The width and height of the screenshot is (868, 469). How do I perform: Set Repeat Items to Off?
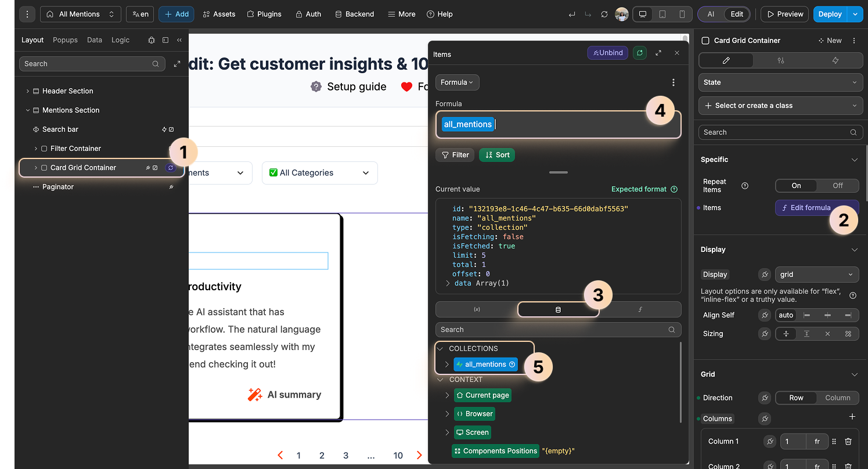(838, 186)
